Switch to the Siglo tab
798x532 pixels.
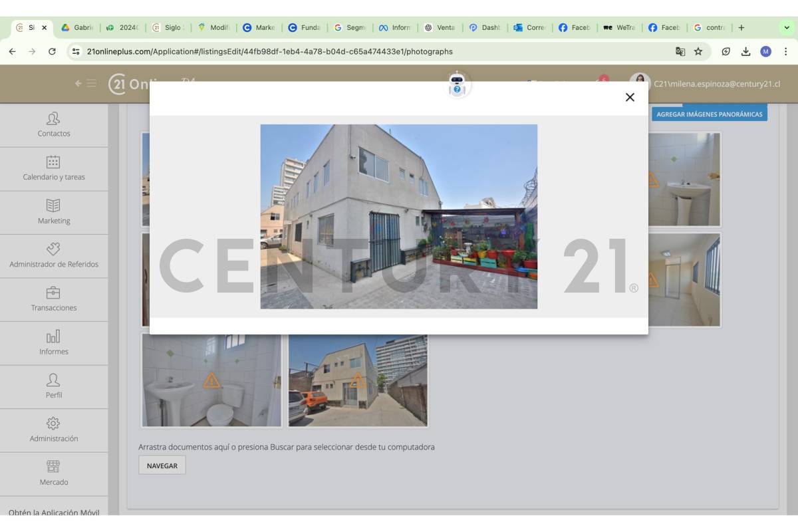tap(168, 28)
